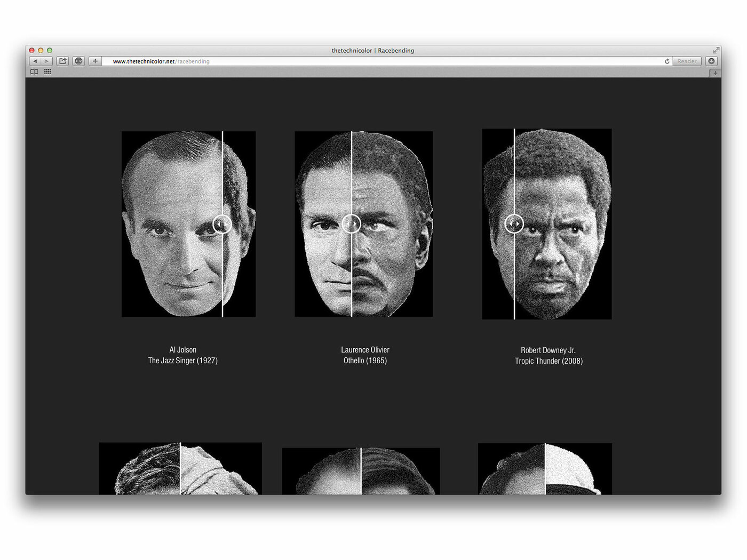Grab the Al Jolson comparison slider handle
This screenshot has height=560, width=747.
222,224
